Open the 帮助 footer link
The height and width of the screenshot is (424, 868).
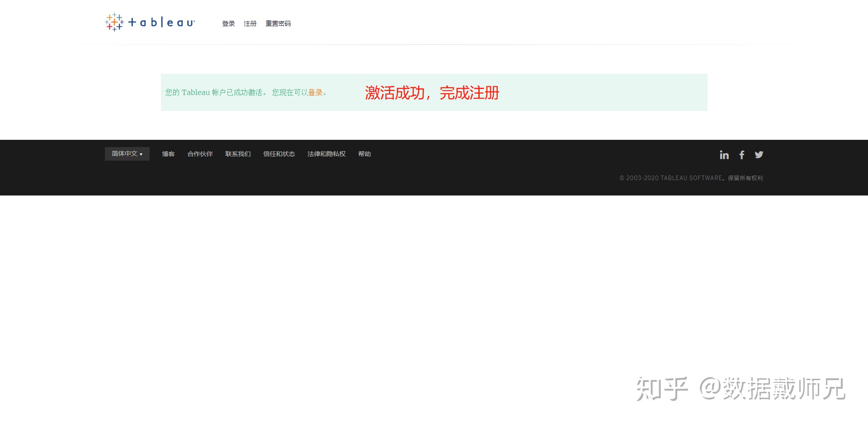364,154
